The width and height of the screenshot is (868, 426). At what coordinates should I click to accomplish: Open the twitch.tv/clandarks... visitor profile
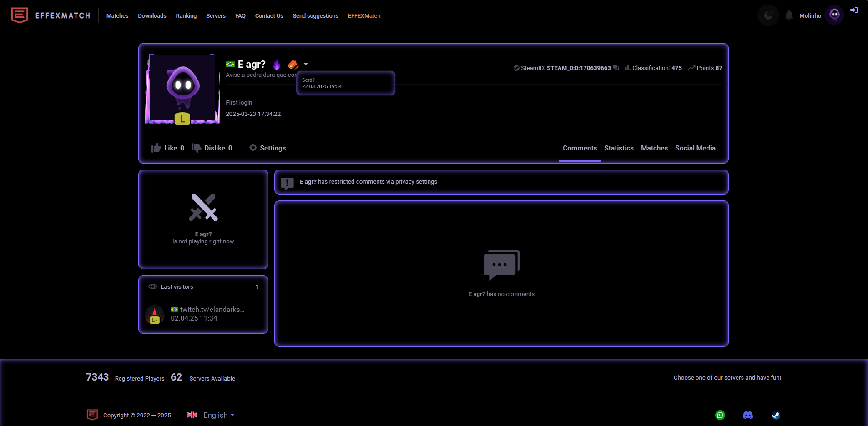pos(212,309)
